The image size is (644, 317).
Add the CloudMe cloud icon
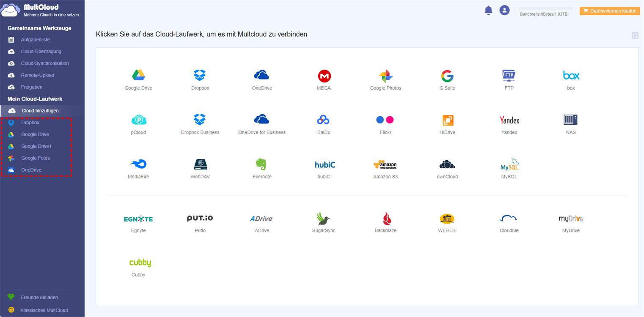509,219
